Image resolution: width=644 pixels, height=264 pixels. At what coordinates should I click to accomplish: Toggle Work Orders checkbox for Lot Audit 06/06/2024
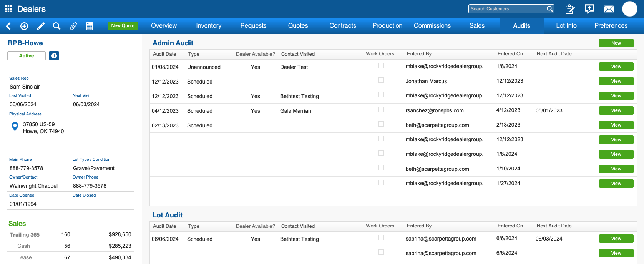click(x=381, y=237)
